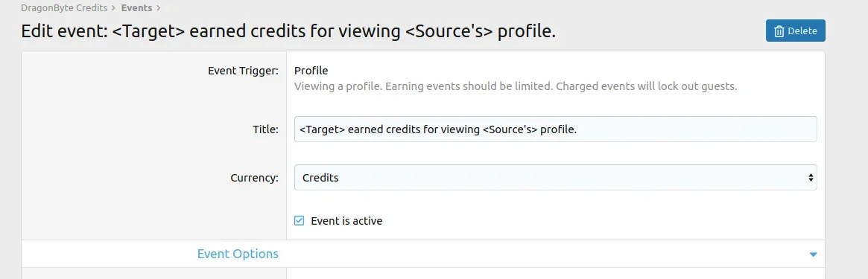This screenshot has height=279, width=868.
Task: Click the gray profile trigger description text
Action: pyautogui.click(x=516, y=87)
